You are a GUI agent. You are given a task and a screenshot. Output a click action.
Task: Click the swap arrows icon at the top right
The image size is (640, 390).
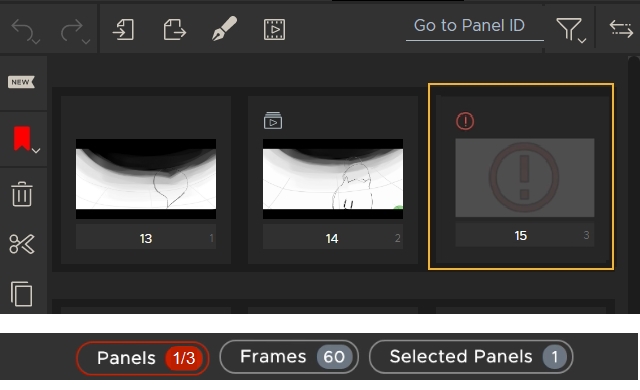pos(621,29)
